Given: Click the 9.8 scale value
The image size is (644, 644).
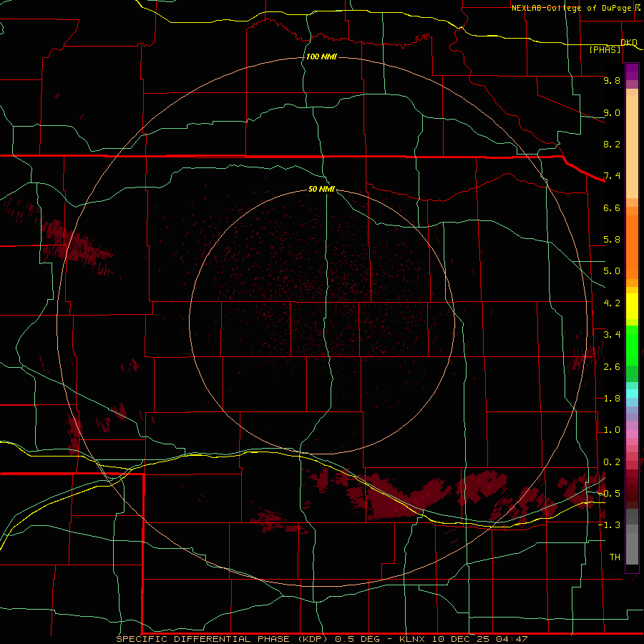Looking at the screenshot, I should 612,80.
